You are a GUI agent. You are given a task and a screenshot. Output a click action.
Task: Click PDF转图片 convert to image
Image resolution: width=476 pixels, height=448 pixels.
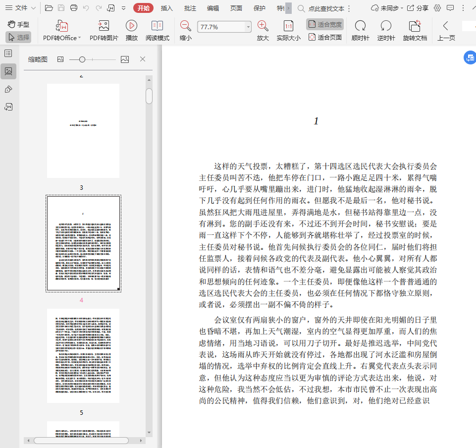(x=104, y=30)
